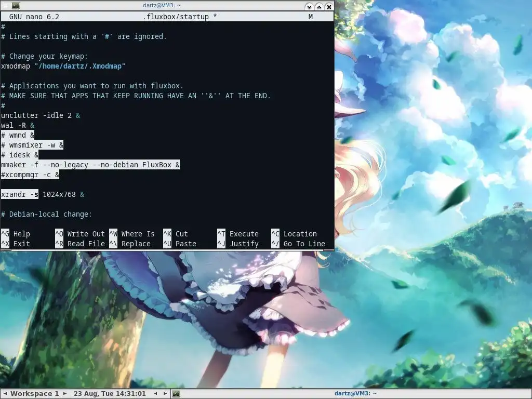Click the ^U Paste shortcut

pyautogui.click(x=180, y=244)
